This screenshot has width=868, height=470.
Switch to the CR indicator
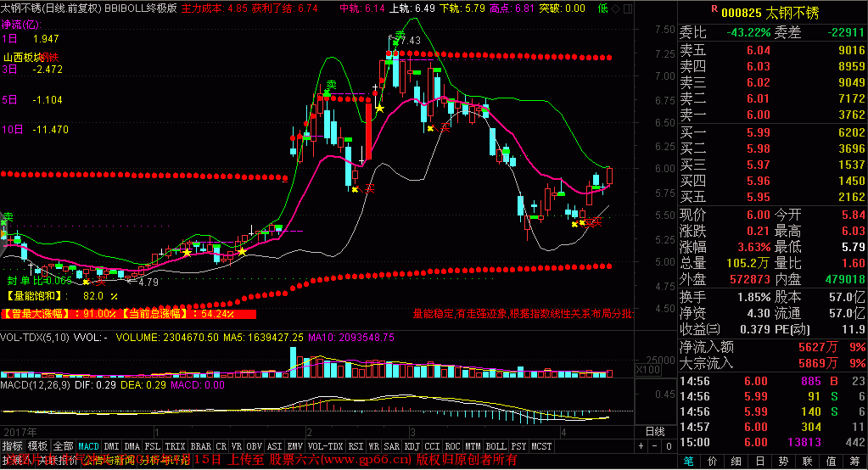pyautogui.click(x=221, y=446)
